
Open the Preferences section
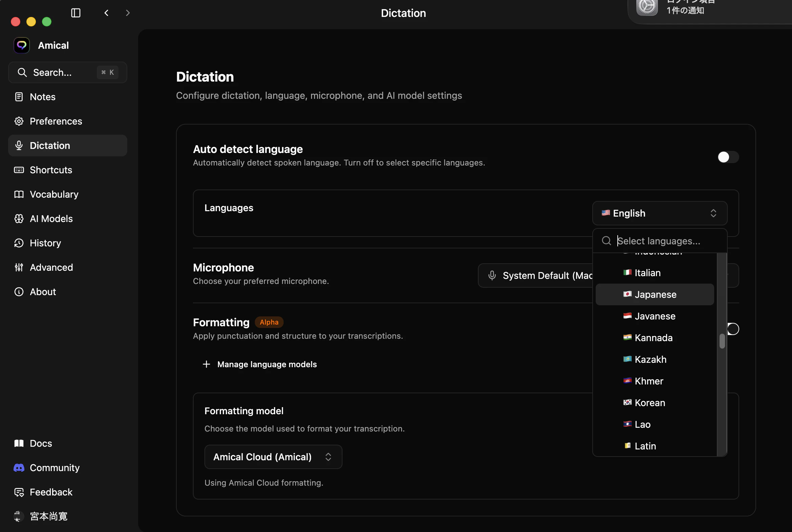click(68, 121)
